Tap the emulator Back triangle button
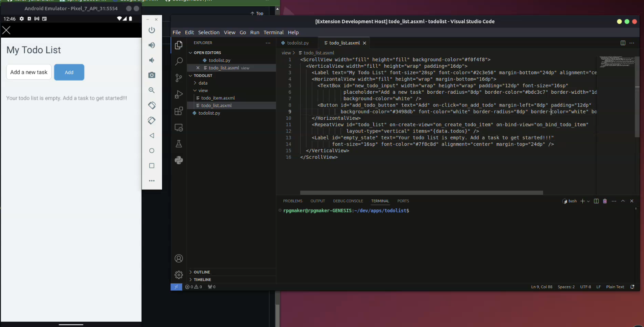644x327 pixels. [152, 135]
